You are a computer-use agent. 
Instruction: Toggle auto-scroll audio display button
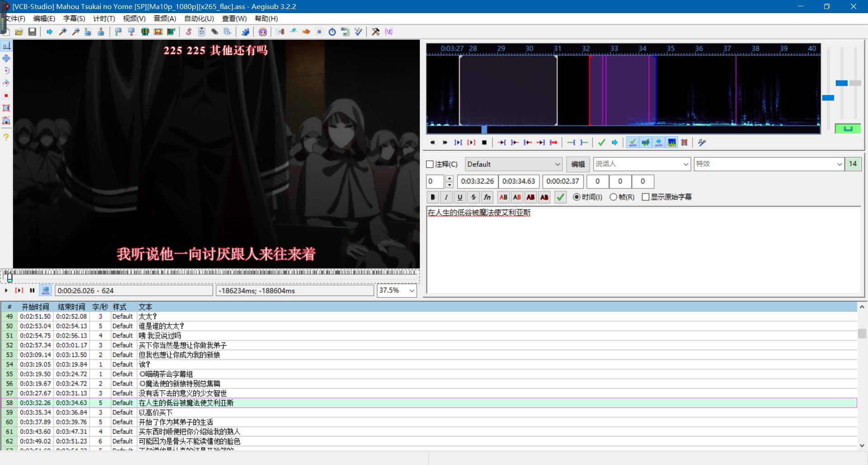pyautogui.click(x=659, y=142)
